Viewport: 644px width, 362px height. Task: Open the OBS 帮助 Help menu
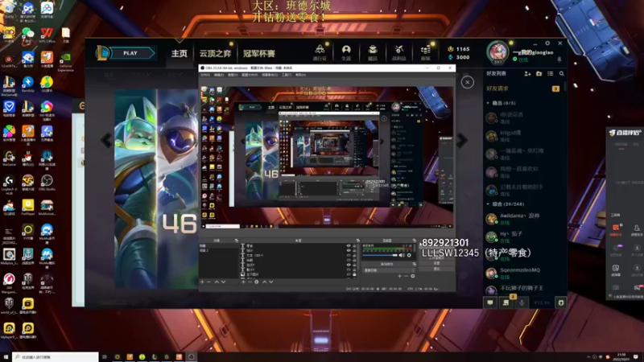[300, 75]
